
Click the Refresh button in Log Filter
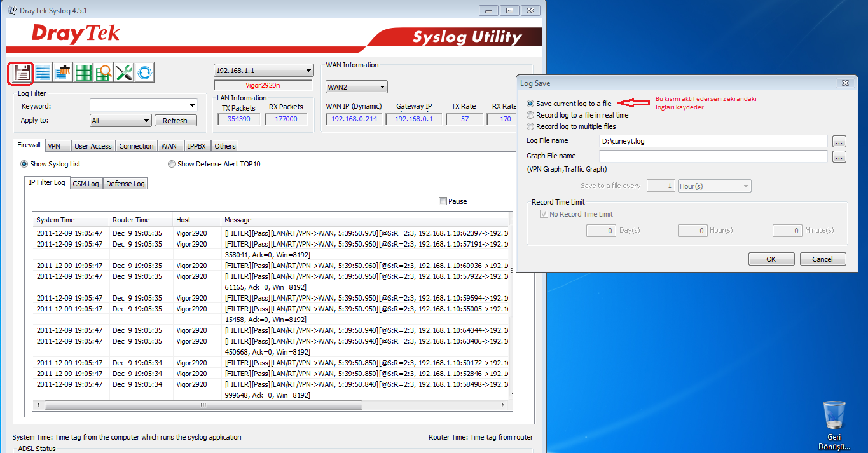click(175, 121)
